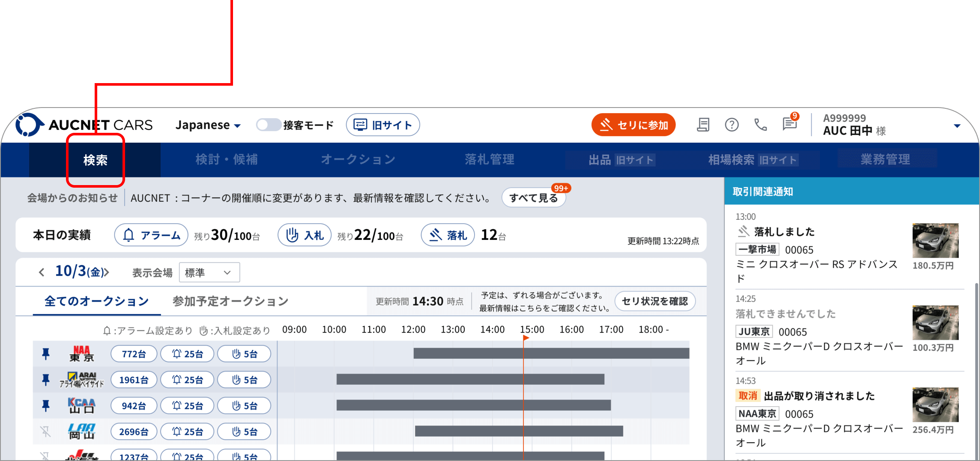
Task: Unpin the NAA東京 auction row
Action: tap(46, 354)
